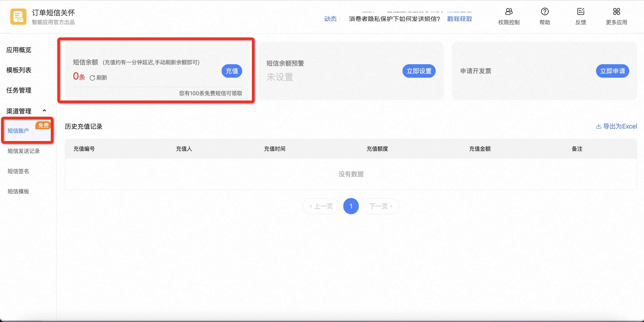Click the 消费者隐私保护下如何发送短信 announcement text
This screenshot has width=644, height=322.
pos(394,19)
